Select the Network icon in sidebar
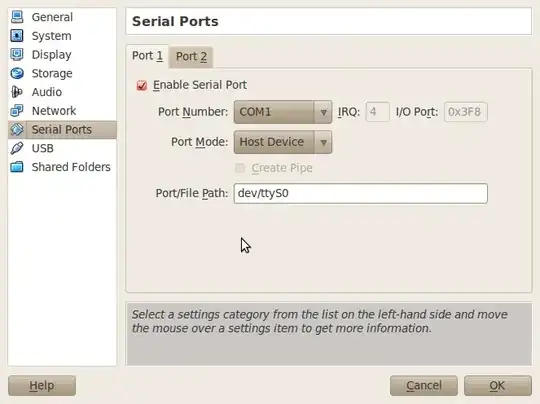Image resolution: width=540 pixels, height=404 pixels. [x=17, y=111]
